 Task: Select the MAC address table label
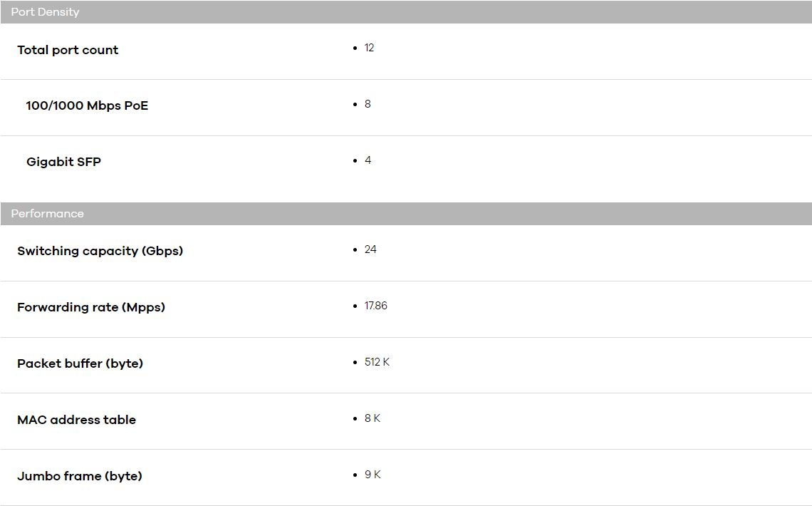(77, 420)
